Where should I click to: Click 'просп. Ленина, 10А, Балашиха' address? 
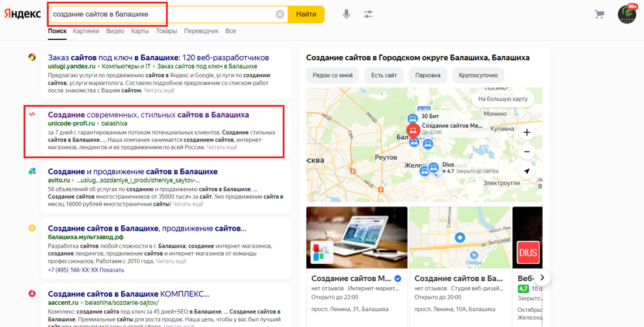(x=455, y=309)
